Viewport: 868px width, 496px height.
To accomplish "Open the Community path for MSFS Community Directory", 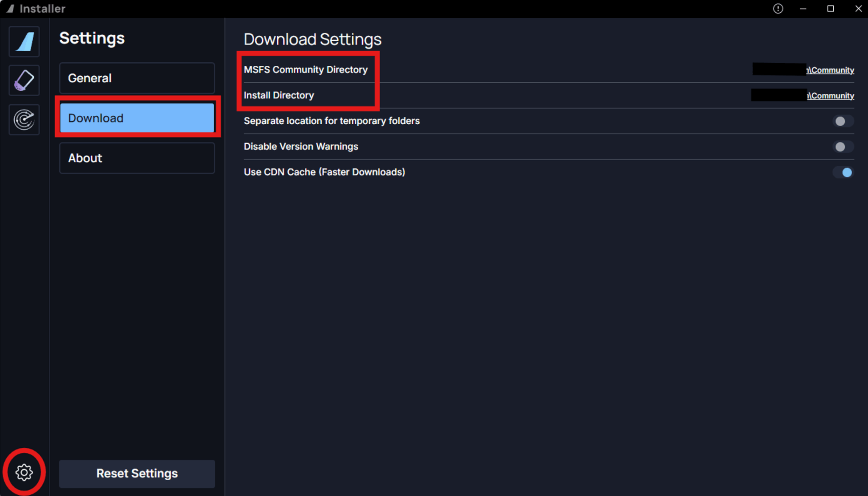I will (x=831, y=70).
